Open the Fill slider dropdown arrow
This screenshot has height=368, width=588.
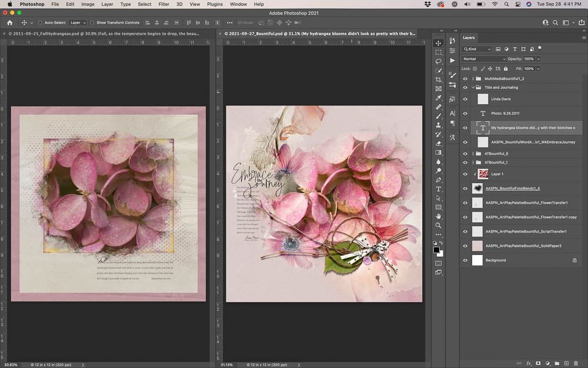539,69
